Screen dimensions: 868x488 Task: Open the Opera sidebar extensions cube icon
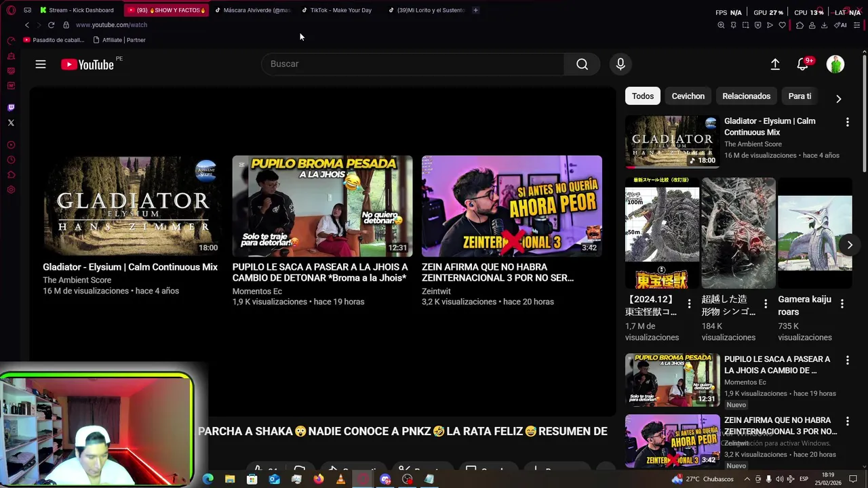pyautogui.click(x=11, y=175)
